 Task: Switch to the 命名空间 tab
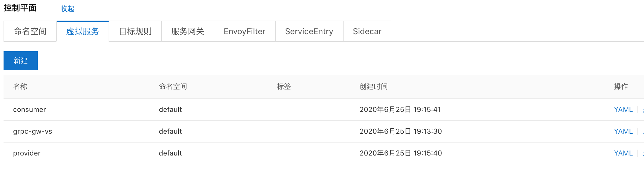30,31
